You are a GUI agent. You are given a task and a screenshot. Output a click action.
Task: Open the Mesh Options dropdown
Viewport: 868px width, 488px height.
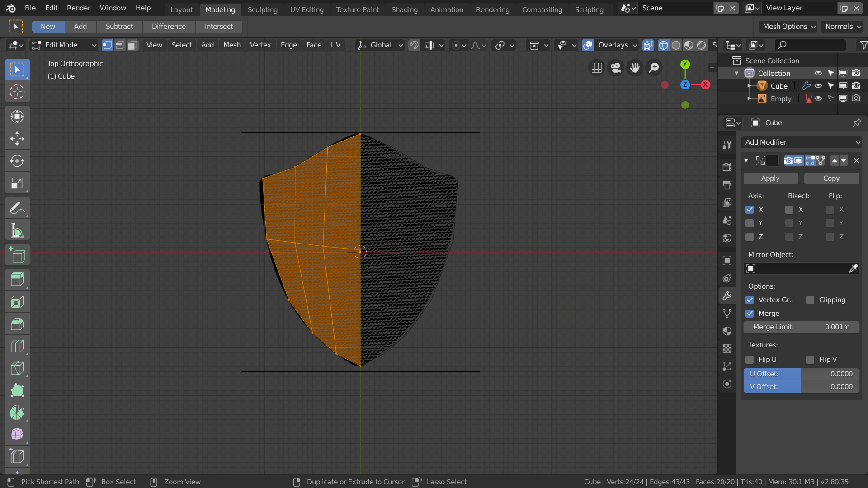click(x=788, y=27)
